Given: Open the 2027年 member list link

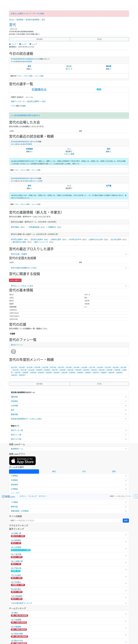Looking at the screenshot, I should point(14,368).
